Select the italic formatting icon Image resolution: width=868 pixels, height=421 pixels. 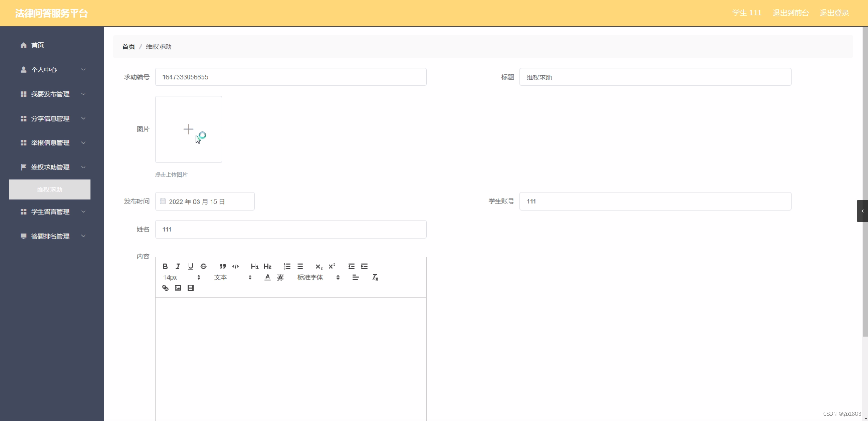click(178, 266)
